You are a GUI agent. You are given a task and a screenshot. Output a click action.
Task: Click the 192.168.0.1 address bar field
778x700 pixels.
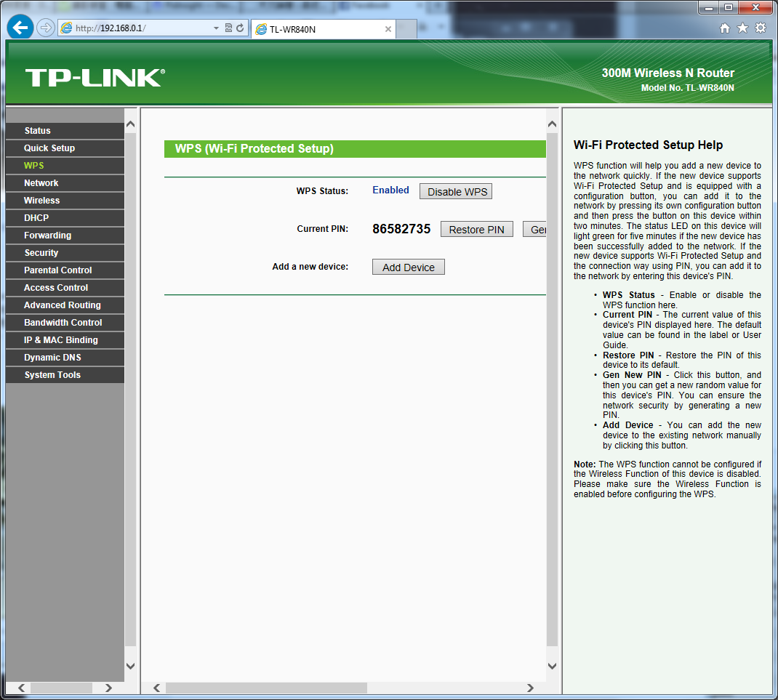click(x=138, y=28)
